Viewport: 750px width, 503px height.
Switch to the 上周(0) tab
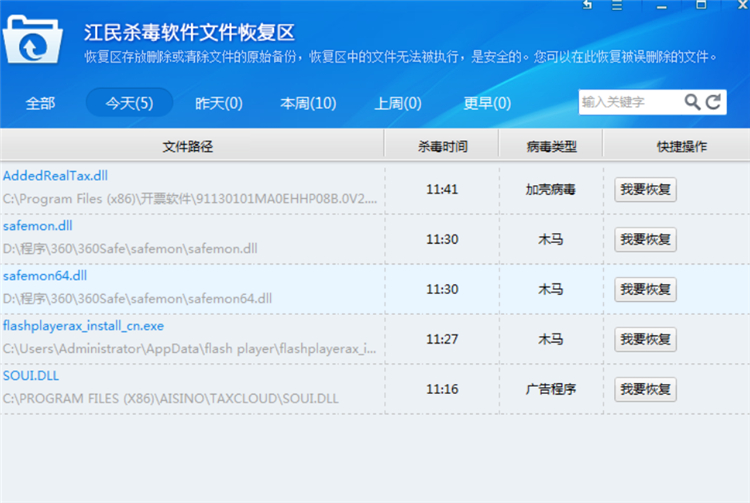[398, 103]
